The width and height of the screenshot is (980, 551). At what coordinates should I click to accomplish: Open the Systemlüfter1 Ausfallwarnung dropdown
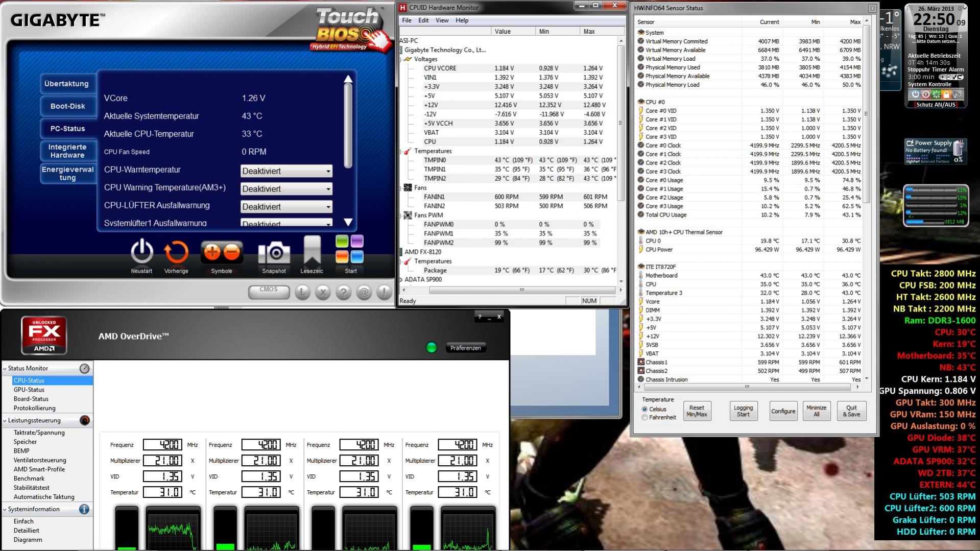coord(286,223)
